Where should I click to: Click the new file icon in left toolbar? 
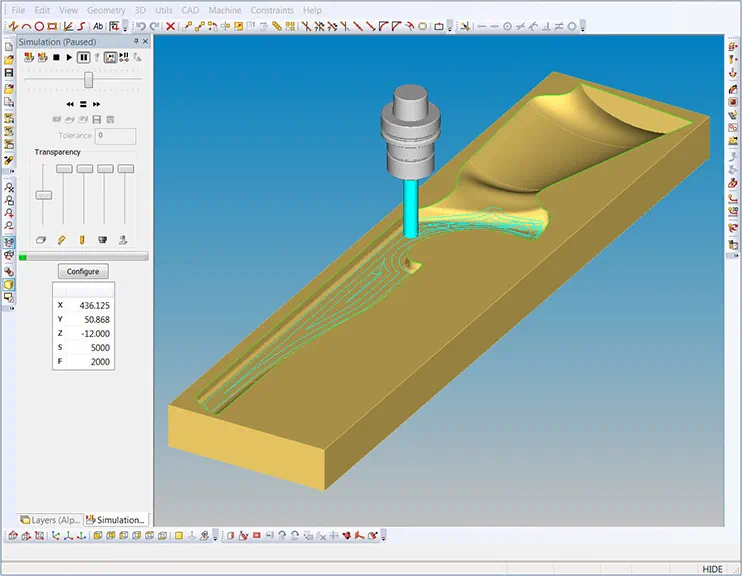coord(9,47)
